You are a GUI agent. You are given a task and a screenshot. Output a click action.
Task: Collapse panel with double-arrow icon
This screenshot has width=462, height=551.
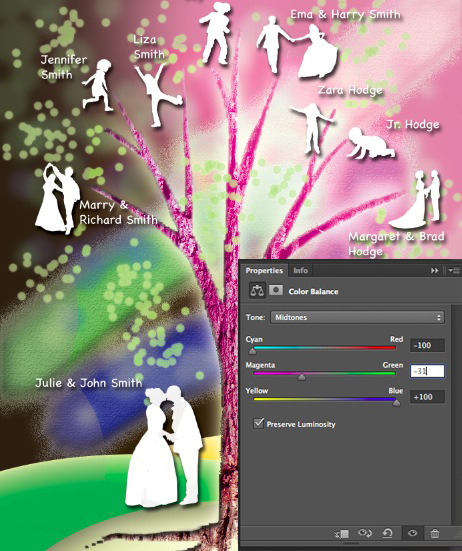[435, 270]
